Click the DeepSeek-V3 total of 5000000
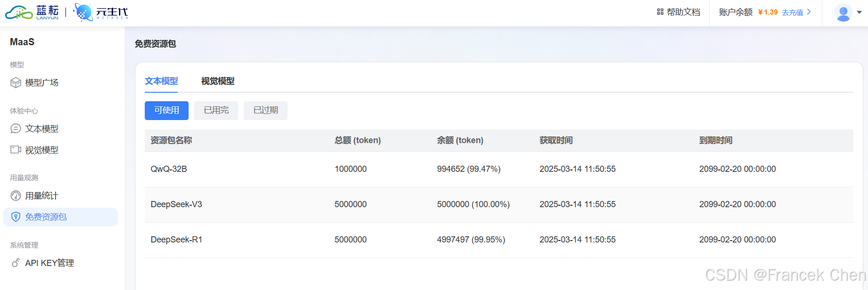Screen dimensions: 868x290 click(x=351, y=204)
